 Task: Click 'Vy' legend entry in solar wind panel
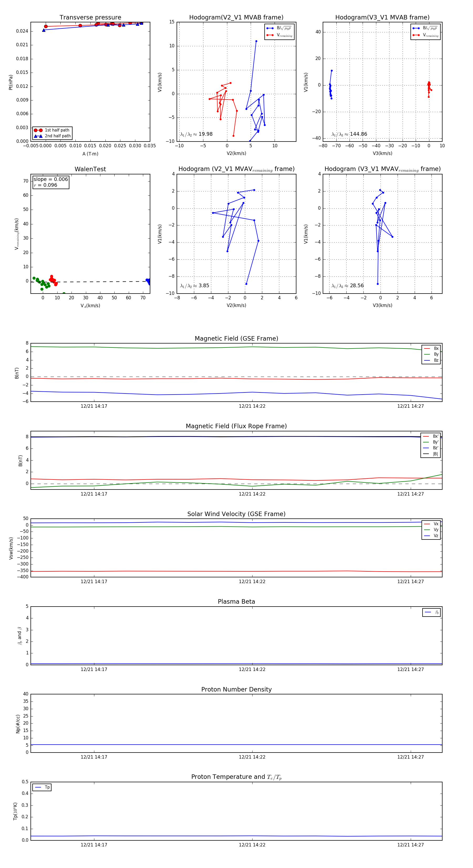[x=431, y=530]
